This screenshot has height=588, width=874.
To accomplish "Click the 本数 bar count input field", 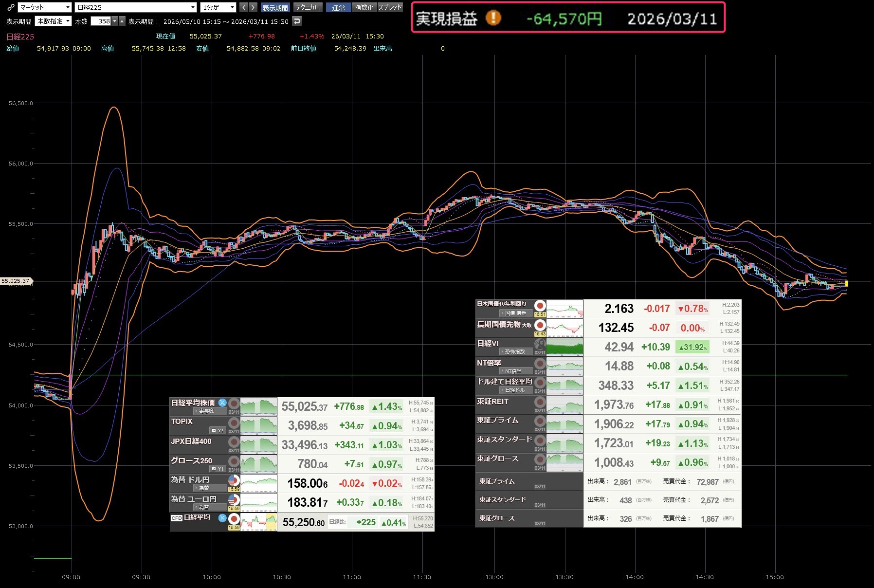I will click(x=101, y=21).
